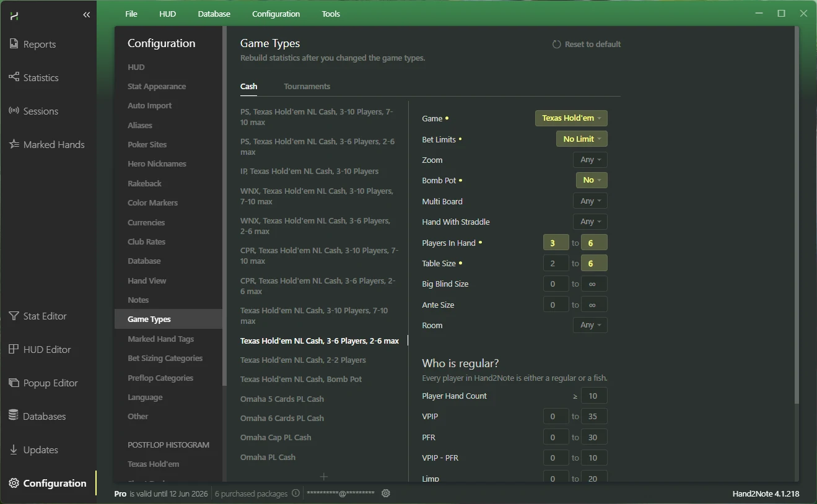Select 'Texas Hold'em NL Cash, Bomb Pot'
Viewport: 817px width, 504px height.
301,380
